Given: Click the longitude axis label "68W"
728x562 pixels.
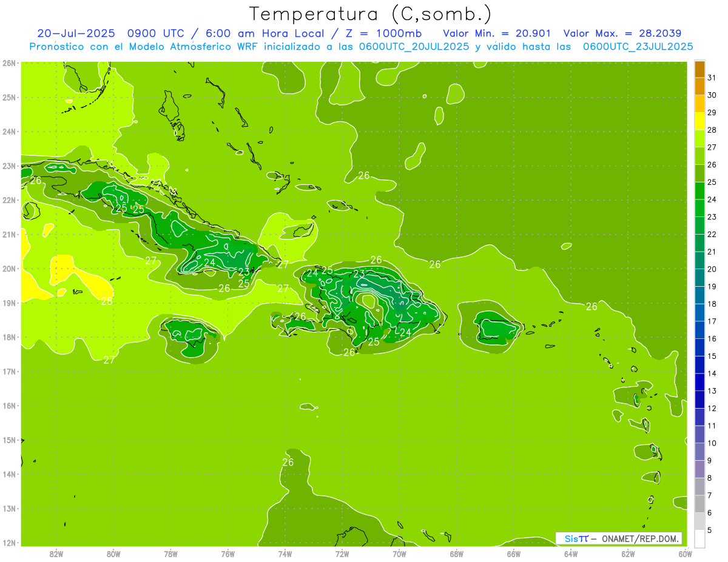Looking at the screenshot, I should tap(457, 554).
